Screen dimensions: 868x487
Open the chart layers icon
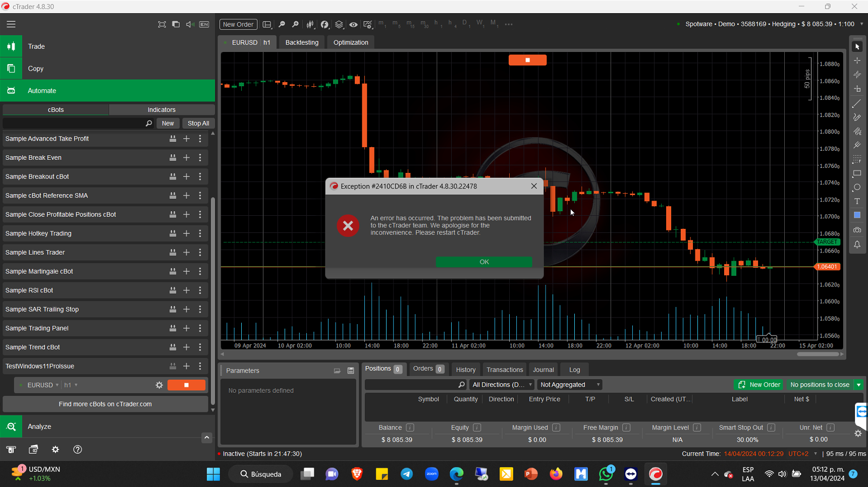click(339, 24)
